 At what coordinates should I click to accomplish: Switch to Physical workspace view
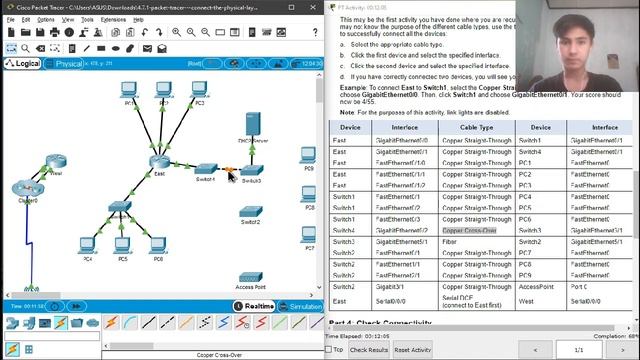click(x=64, y=64)
